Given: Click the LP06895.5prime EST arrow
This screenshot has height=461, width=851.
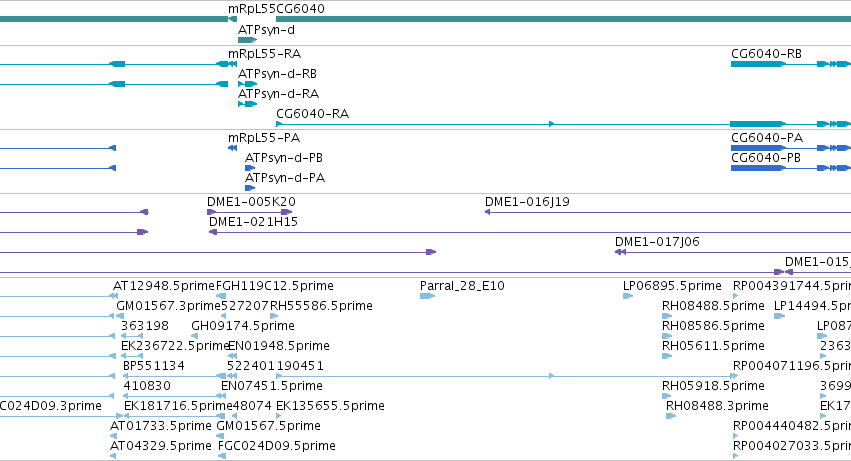Looking at the screenshot, I should click(x=628, y=296).
